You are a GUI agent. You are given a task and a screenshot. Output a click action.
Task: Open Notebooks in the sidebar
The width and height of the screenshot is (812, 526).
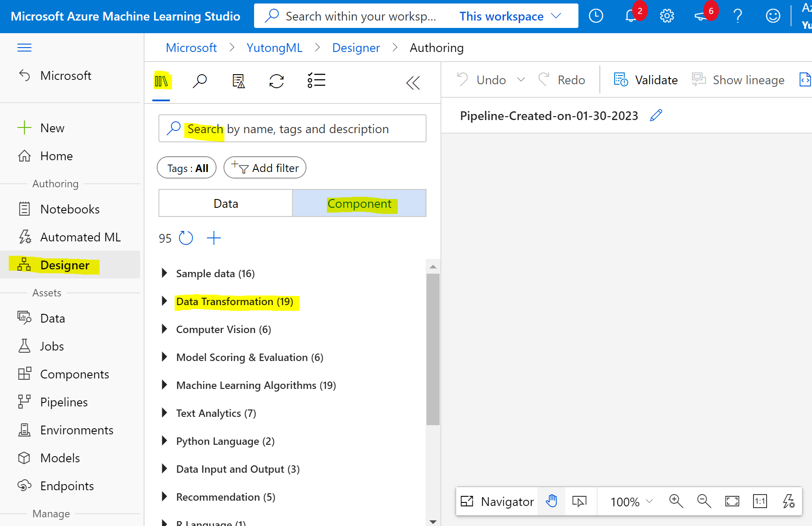point(70,209)
